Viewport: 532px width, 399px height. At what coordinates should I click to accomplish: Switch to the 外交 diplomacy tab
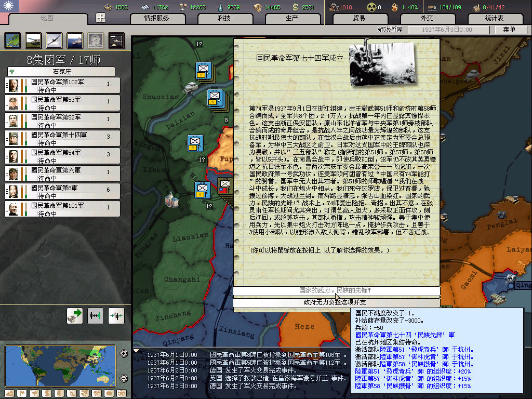[x=427, y=18]
